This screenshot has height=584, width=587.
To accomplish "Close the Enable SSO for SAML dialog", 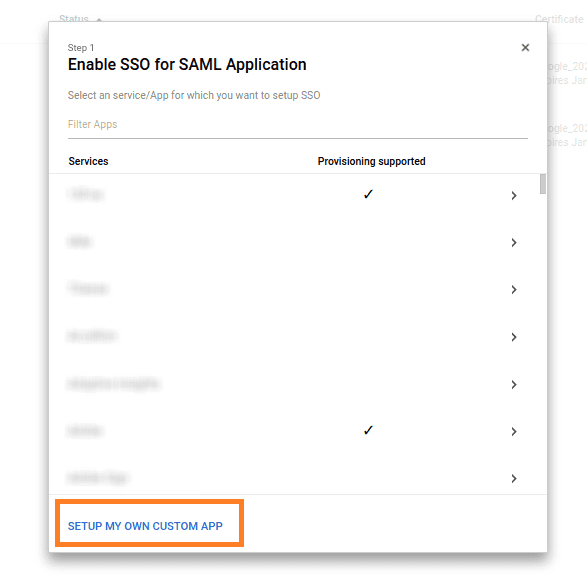I will point(525,48).
